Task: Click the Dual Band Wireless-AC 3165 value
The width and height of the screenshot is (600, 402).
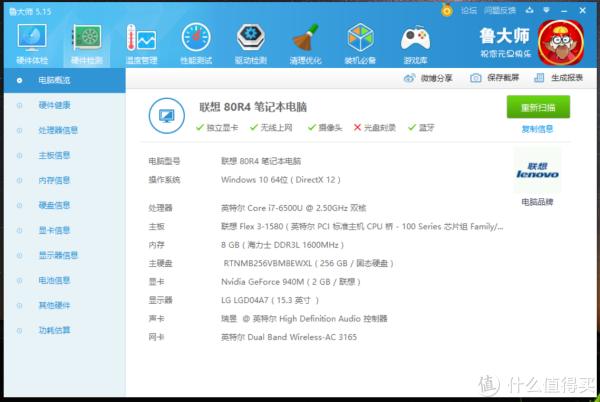Action: point(289,337)
